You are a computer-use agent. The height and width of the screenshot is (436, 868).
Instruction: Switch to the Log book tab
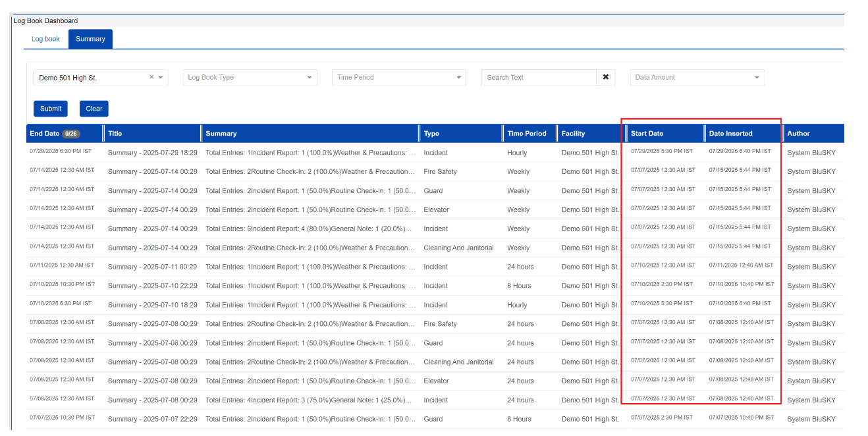point(45,39)
